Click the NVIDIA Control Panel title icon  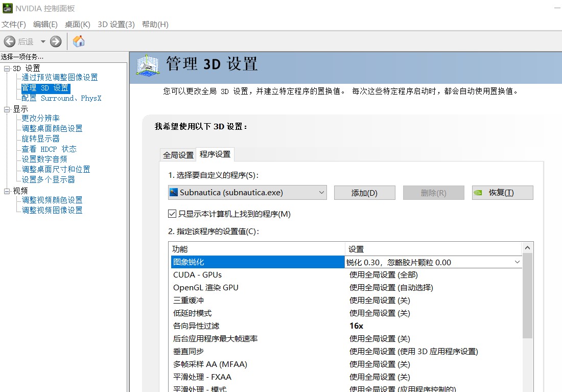point(8,8)
